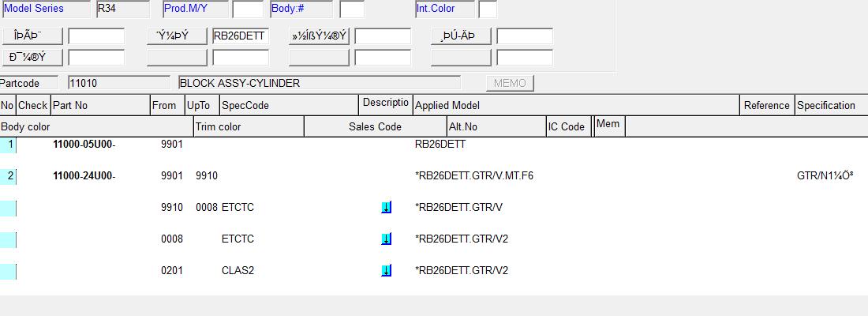
Task: Select the row 1 number cell
Action: click(9, 145)
